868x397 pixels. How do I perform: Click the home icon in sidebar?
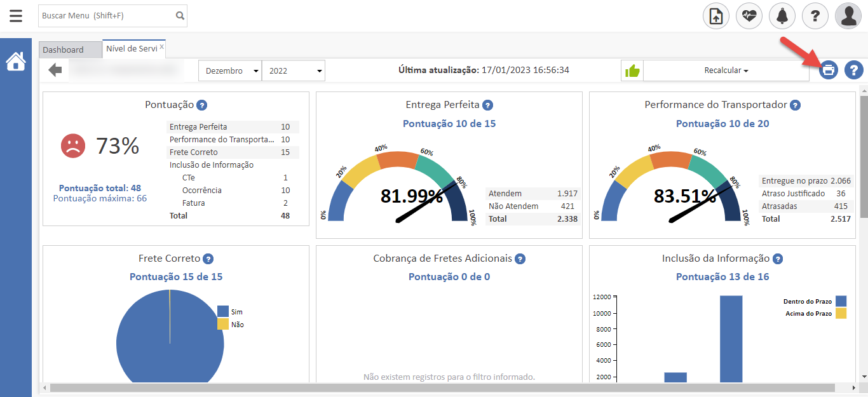tap(16, 62)
